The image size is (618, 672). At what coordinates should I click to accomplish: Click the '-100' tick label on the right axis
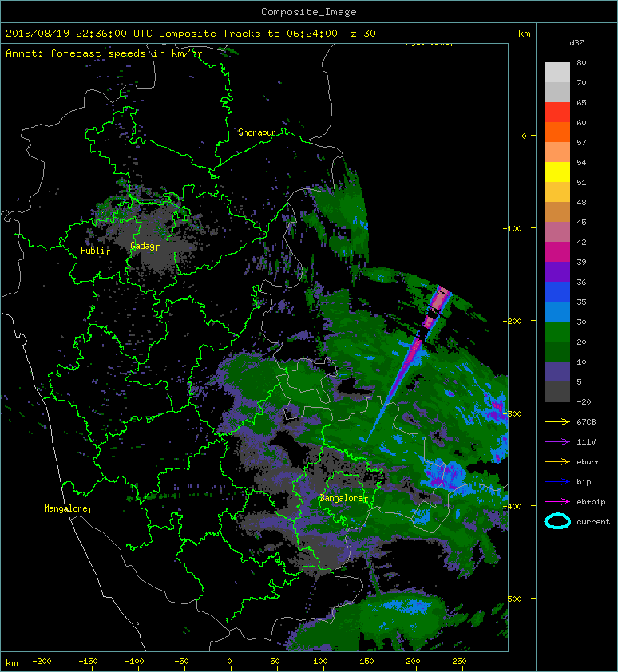(513, 228)
